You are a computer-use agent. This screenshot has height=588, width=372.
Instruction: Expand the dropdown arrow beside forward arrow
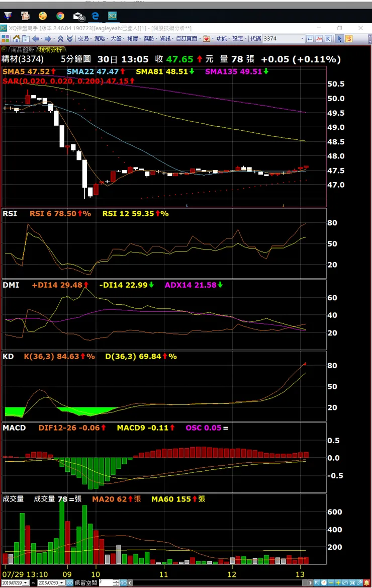pos(54,39)
